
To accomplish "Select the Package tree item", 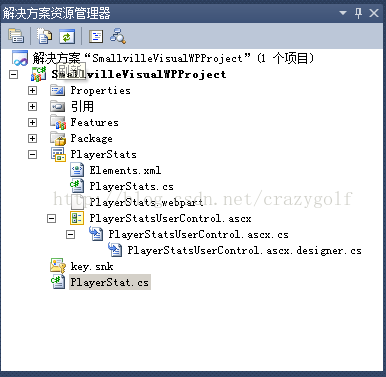I will [91, 138].
